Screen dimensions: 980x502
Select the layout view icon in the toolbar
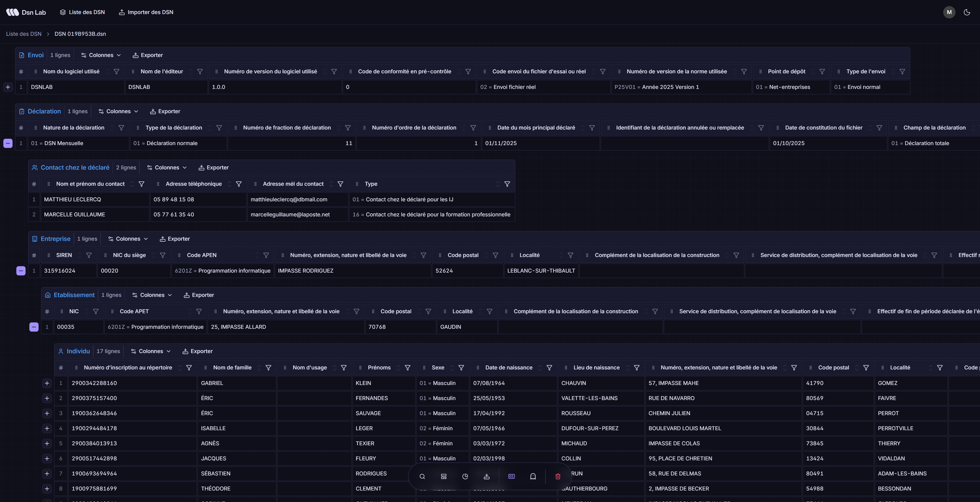point(443,476)
